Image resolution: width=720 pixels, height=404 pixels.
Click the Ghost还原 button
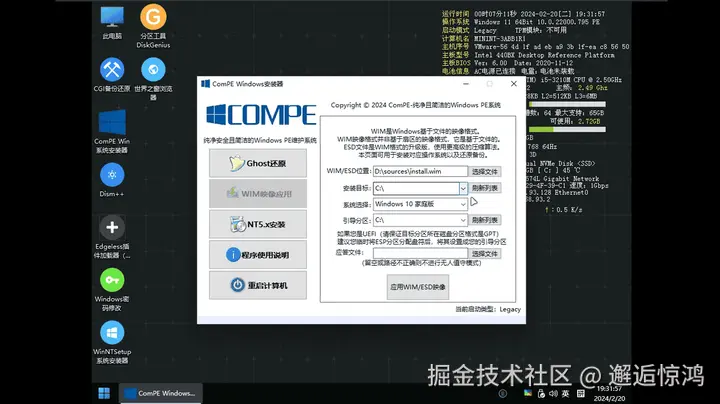click(258, 163)
